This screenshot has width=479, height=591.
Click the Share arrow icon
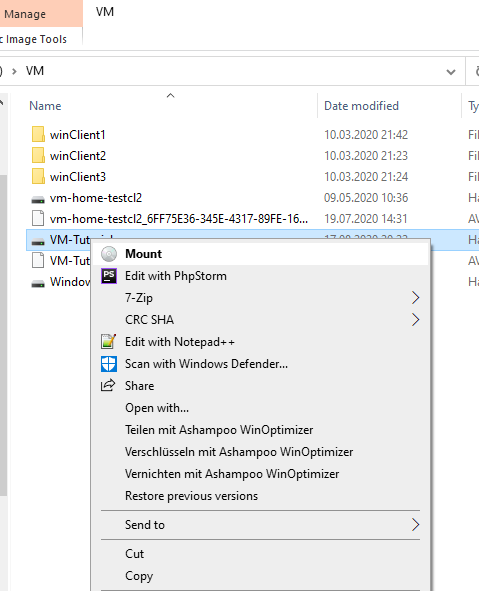[108, 385]
